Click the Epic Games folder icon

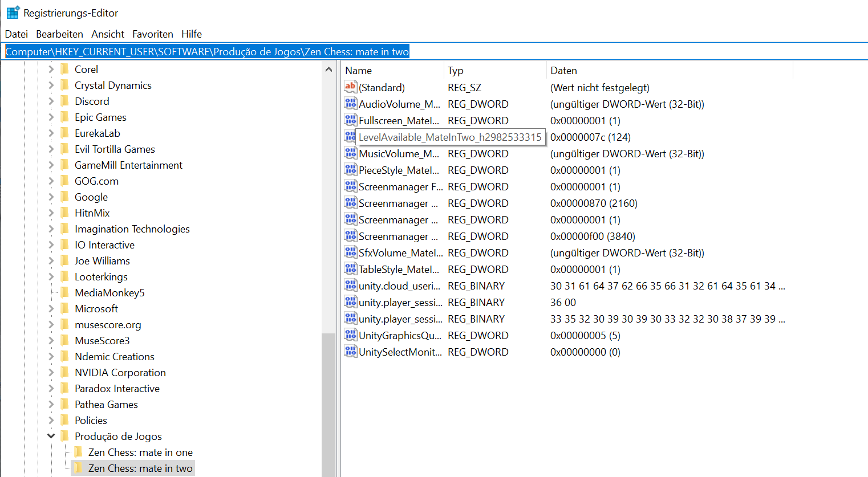pos(65,117)
